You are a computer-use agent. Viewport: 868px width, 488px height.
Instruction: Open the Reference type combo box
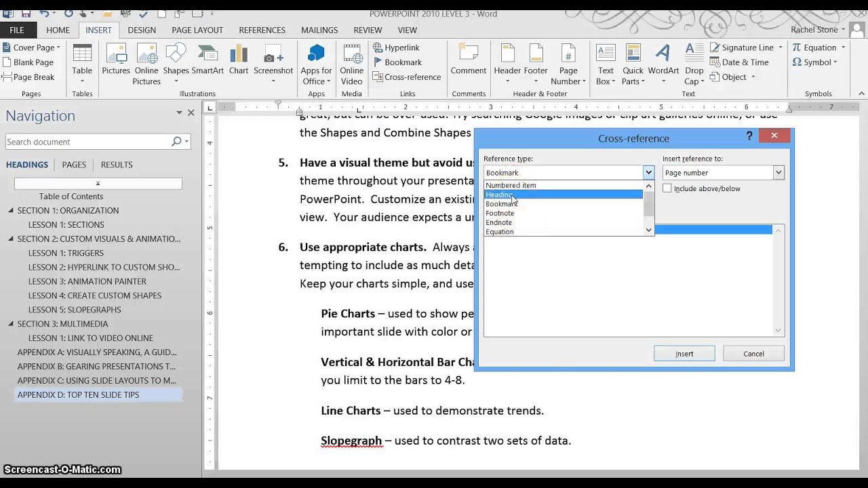pyautogui.click(x=568, y=173)
